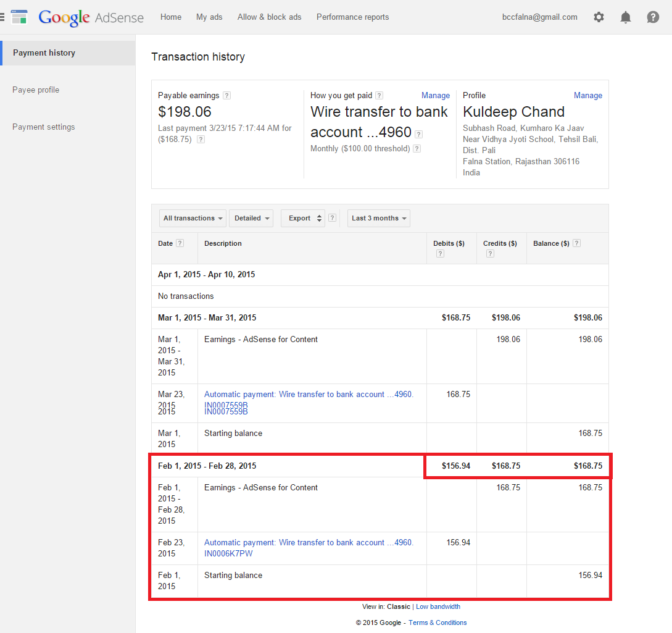Click help icon next to Export button

(332, 218)
